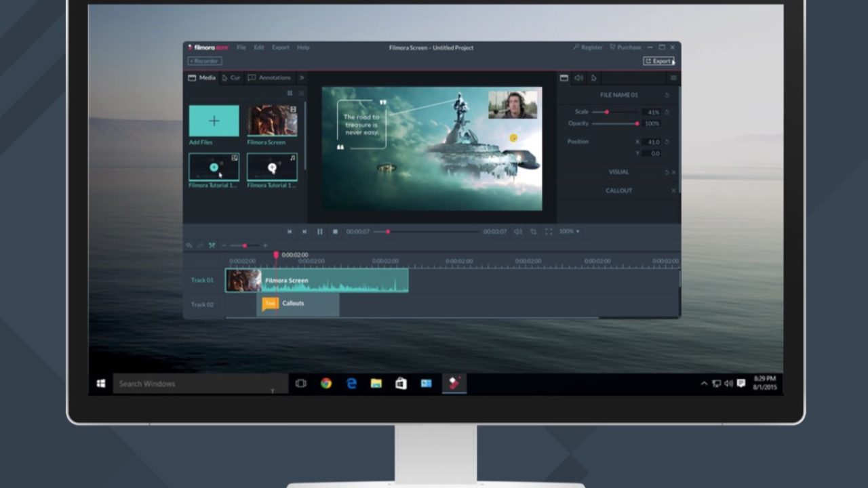This screenshot has height=488, width=868.
Task: Click the redo arrow above the timeline
Action: coord(200,245)
